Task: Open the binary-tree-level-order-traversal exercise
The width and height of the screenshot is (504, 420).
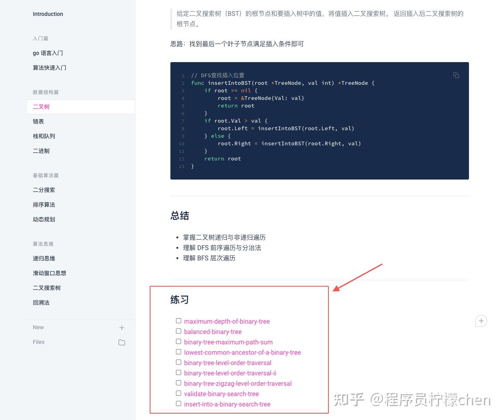Action: (227, 363)
